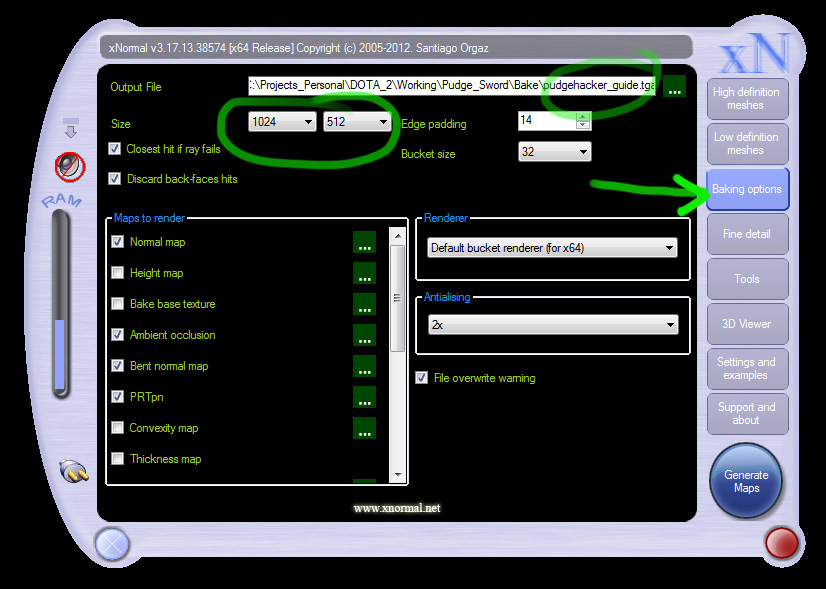
Task: Toggle File overwrite warning checkbox
Action: 421,378
